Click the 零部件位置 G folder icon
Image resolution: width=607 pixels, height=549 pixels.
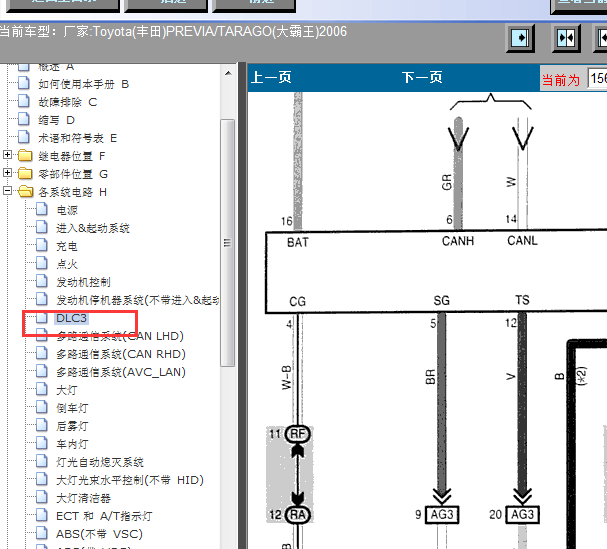coord(25,173)
